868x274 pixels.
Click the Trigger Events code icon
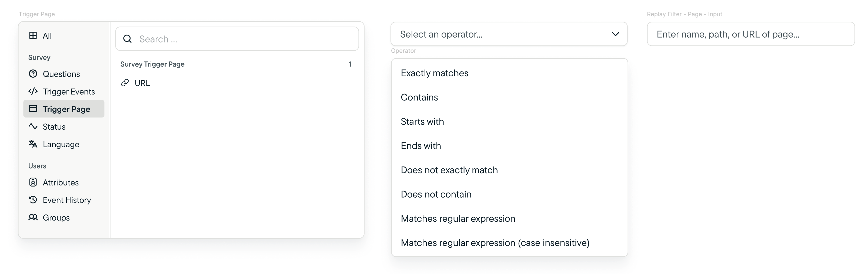click(33, 91)
